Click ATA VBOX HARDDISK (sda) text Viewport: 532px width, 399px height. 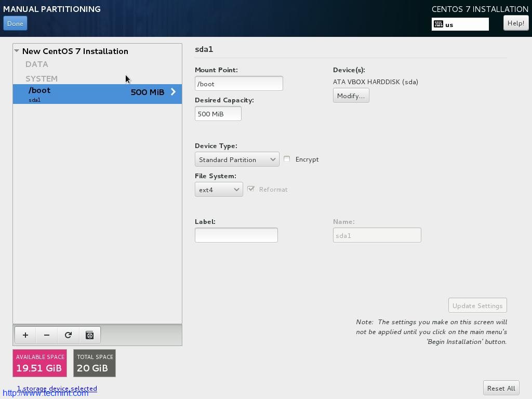[375, 82]
